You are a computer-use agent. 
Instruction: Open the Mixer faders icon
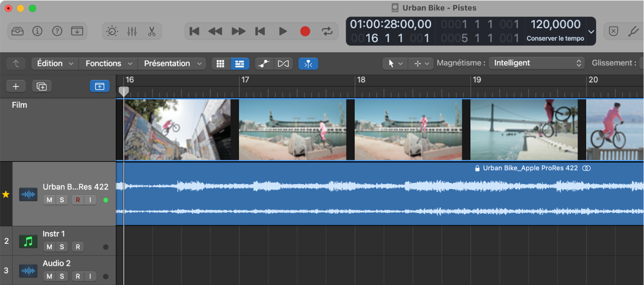point(132,31)
